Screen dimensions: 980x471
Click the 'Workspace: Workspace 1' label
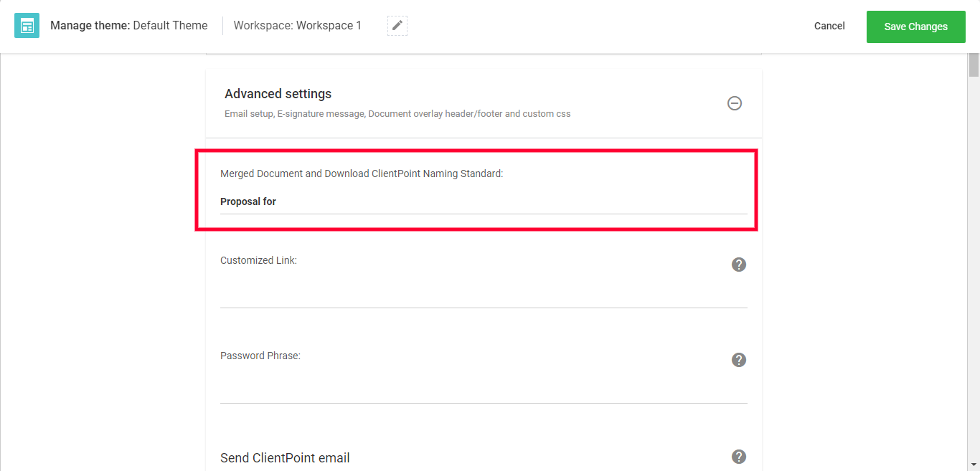coord(298,26)
